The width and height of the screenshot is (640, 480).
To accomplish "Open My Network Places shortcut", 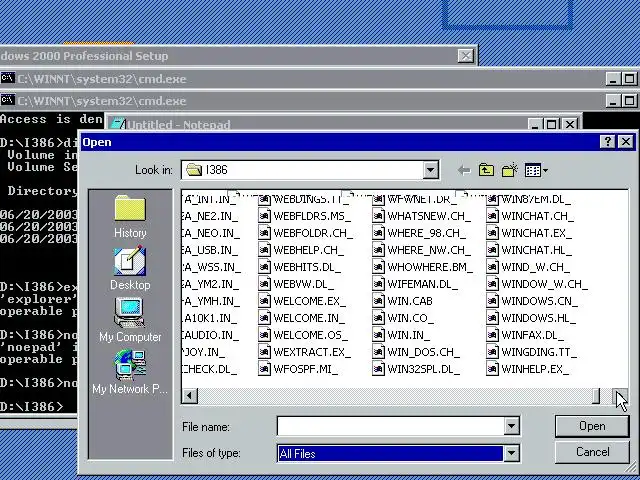I will click(130, 372).
